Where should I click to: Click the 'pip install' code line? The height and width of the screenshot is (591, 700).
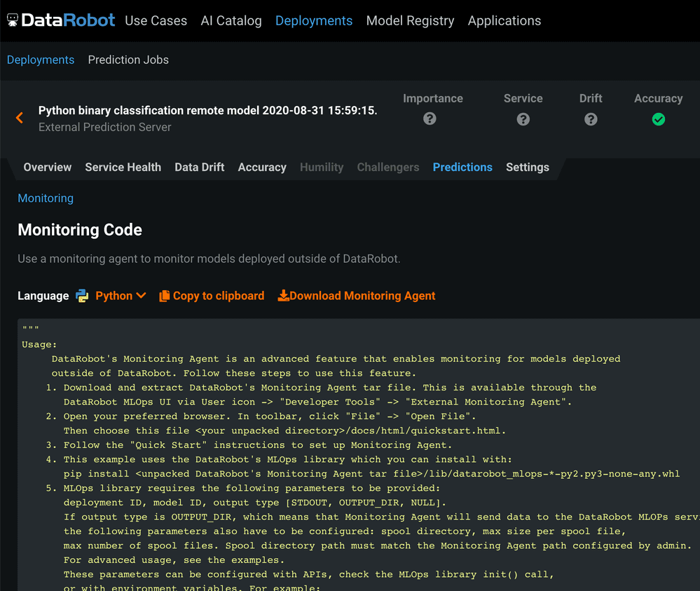(x=371, y=474)
